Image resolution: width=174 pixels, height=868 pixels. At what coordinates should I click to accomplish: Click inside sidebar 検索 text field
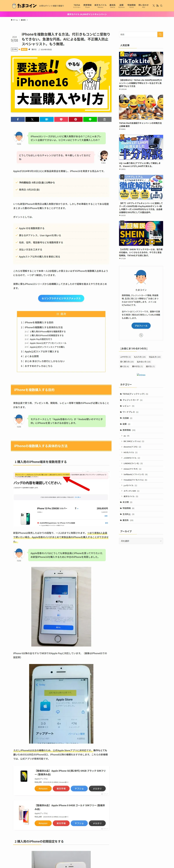[138, 34]
